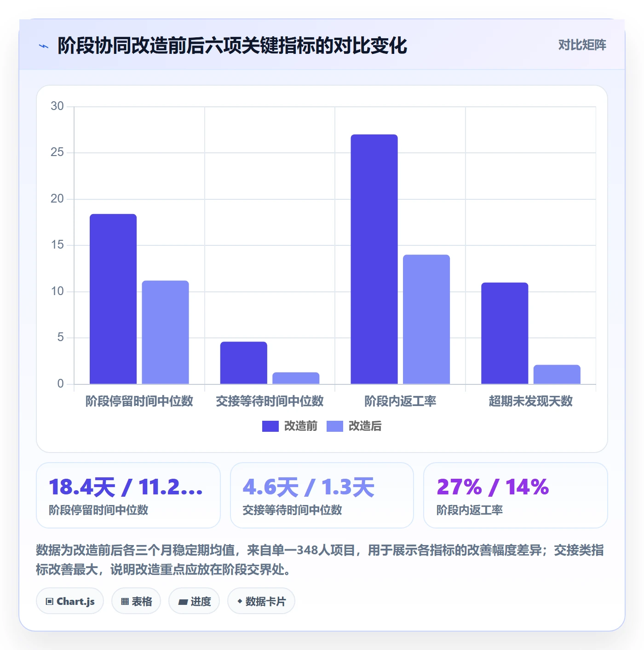Click the y-axis value 25
This screenshot has width=644, height=650.
[x=57, y=152]
